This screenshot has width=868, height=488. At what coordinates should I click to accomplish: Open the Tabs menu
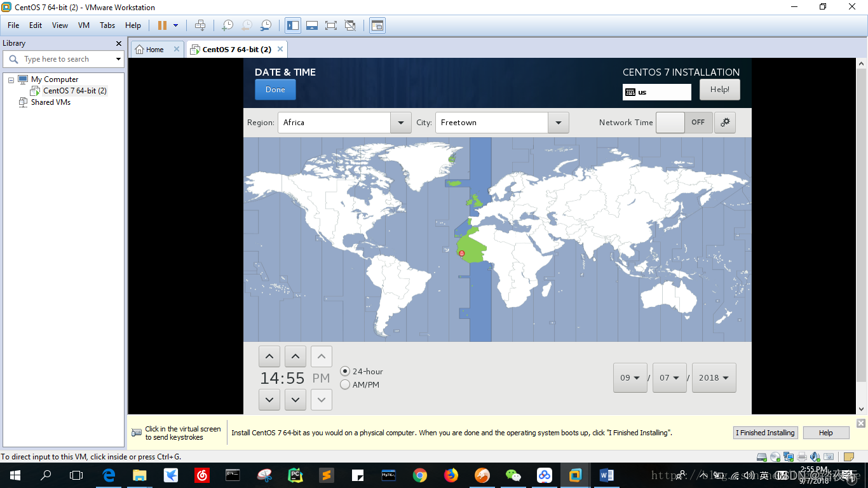[107, 25]
